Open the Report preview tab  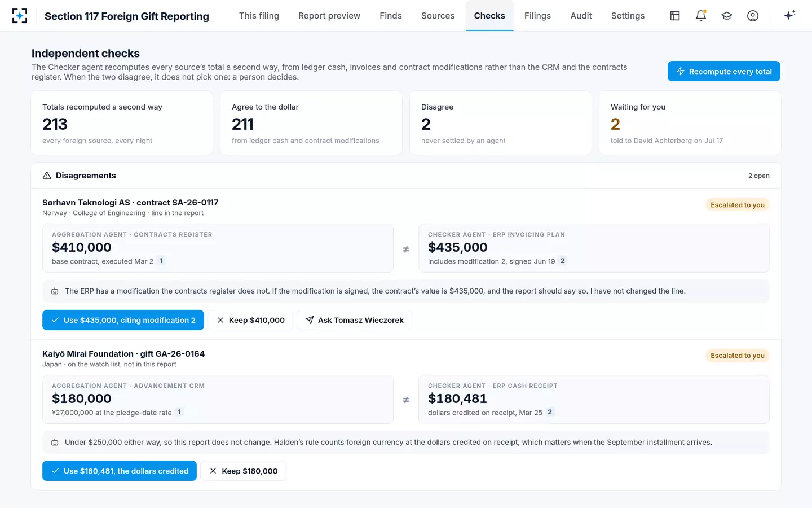329,16
